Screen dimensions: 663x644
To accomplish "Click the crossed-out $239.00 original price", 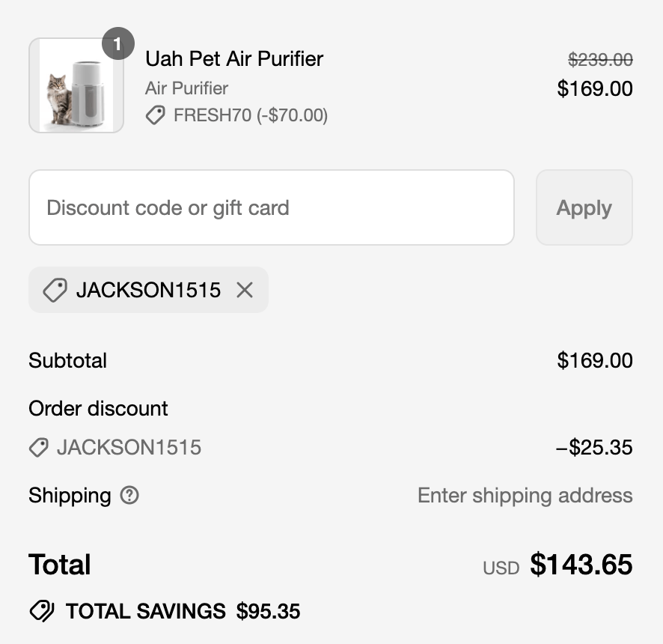I will [x=601, y=59].
